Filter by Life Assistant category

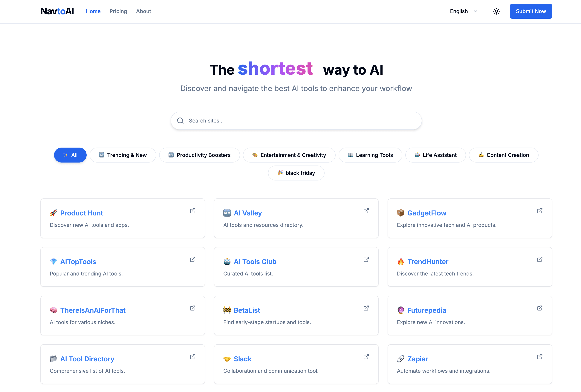click(435, 155)
